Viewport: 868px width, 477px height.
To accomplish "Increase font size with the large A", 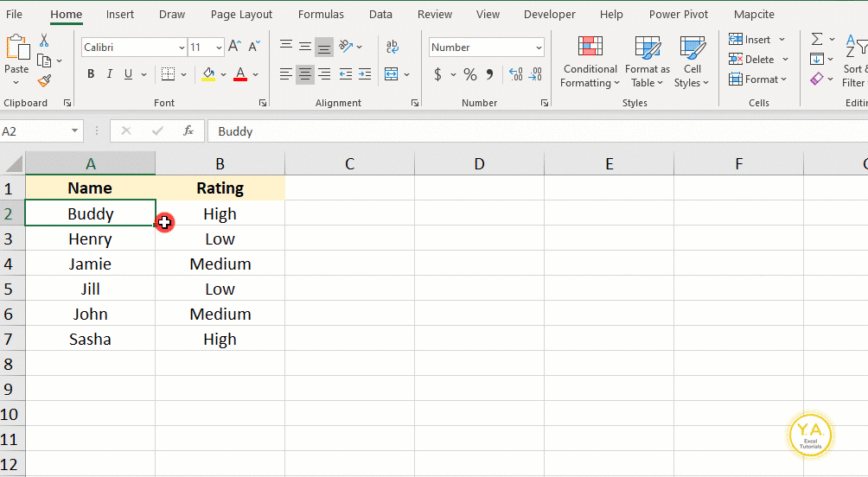I will click(x=234, y=47).
